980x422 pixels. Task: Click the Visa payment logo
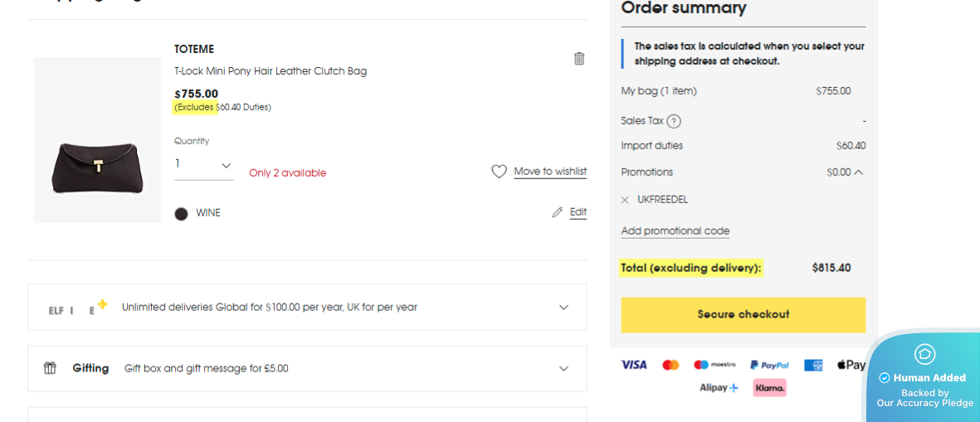click(x=634, y=365)
